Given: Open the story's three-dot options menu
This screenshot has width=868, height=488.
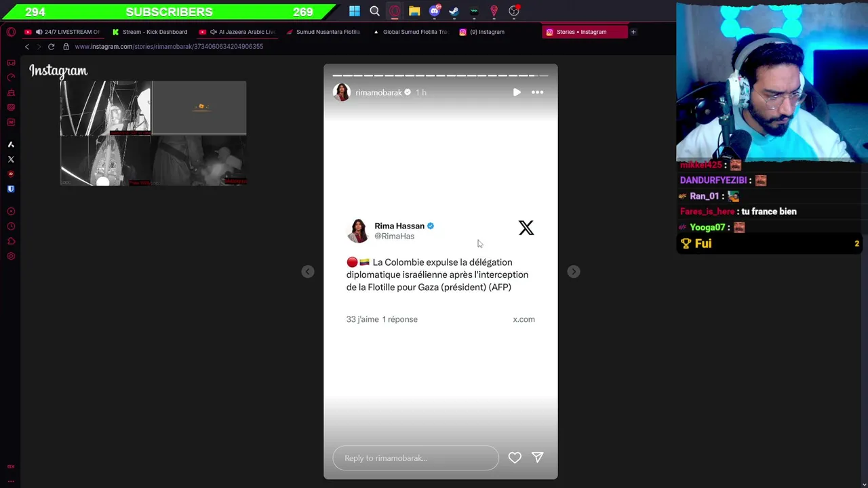Looking at the screenshot, I should [x=537, y=92].
